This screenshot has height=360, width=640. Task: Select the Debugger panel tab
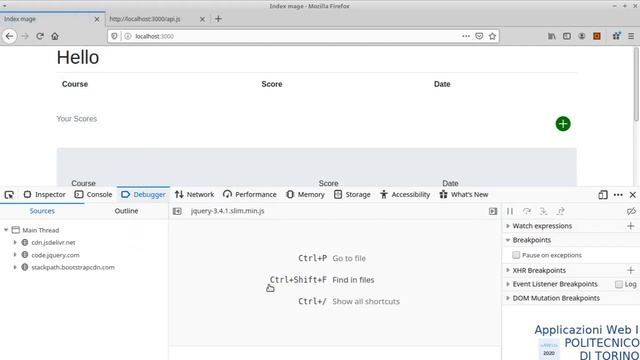click(x=143, y=195)
